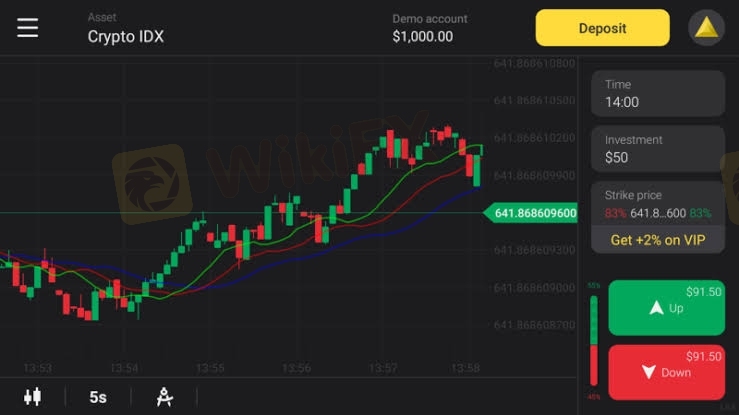Open the yellow triangle profile icon
739x415 pixels.
(x=706, y=28)
